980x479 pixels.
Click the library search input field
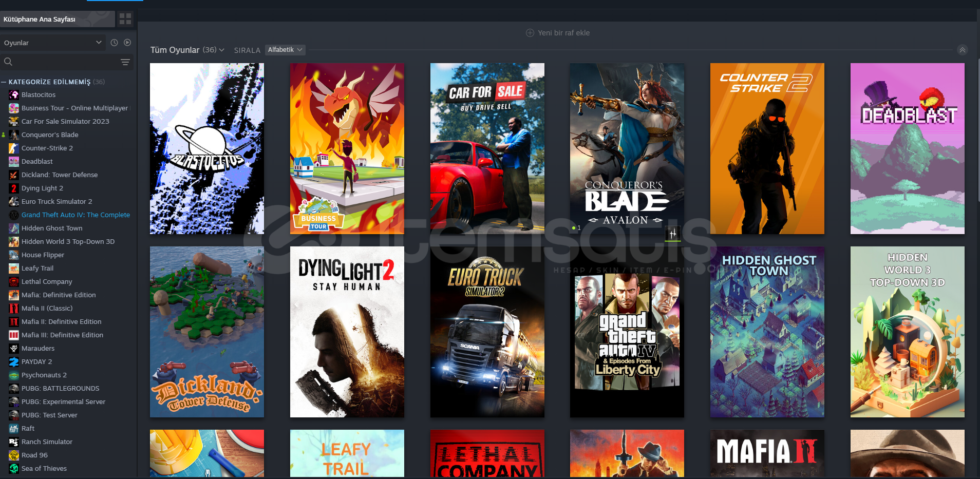click(x=66, y=62)
